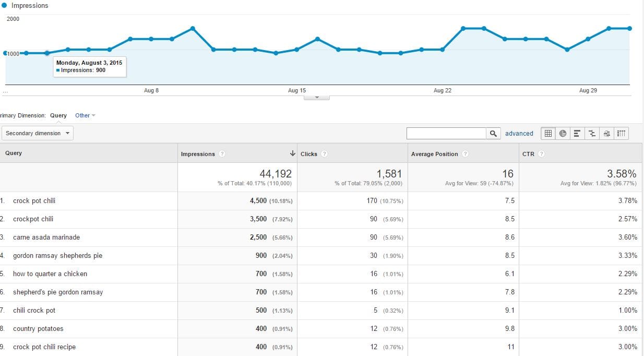
Task: Sort by the Impressions column header
Action: tap(198, 154)
